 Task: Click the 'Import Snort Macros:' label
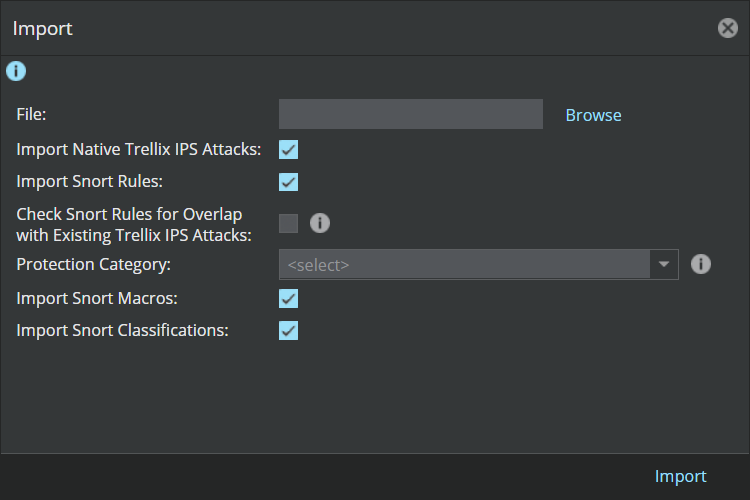[97, 299]
